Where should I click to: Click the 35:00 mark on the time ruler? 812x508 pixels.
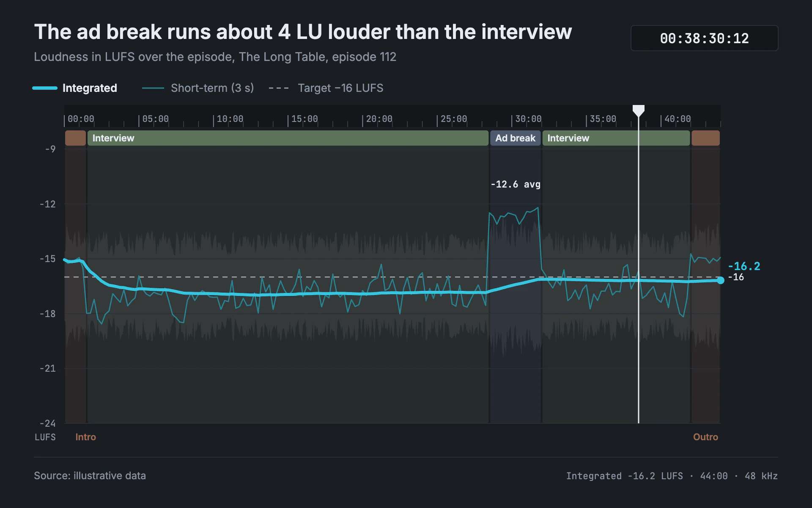[x=603, y=119]
